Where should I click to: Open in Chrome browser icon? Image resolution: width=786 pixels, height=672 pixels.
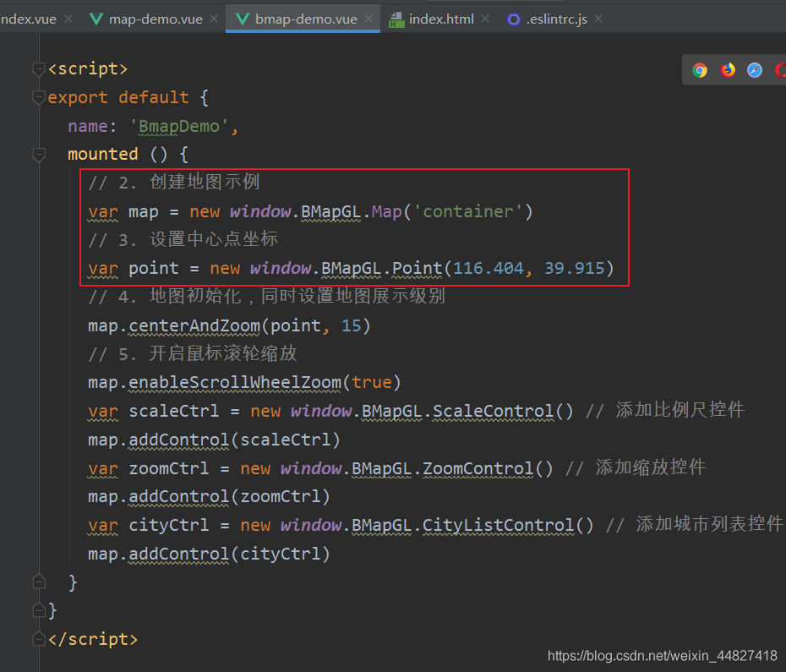(x=700, y=70)
